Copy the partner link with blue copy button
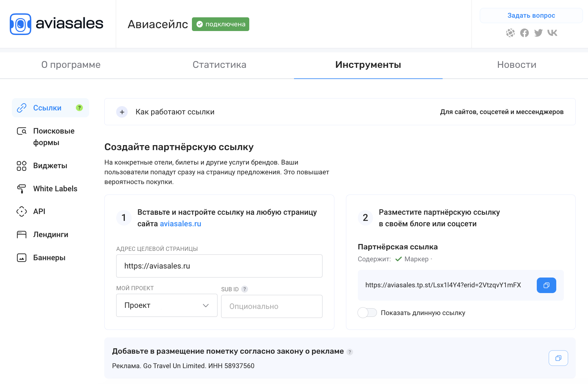Image resolution: width=588 pixels, height=384 pixels. 546,285
